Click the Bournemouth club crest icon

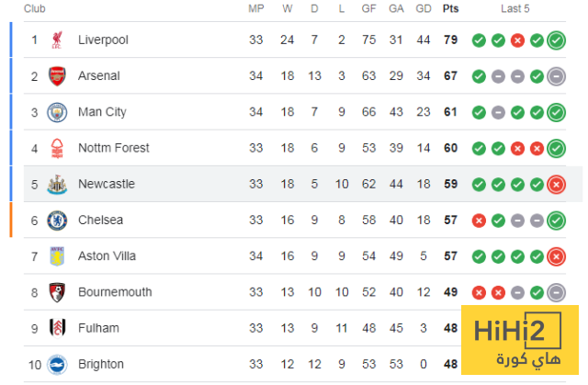coord(58,292)
